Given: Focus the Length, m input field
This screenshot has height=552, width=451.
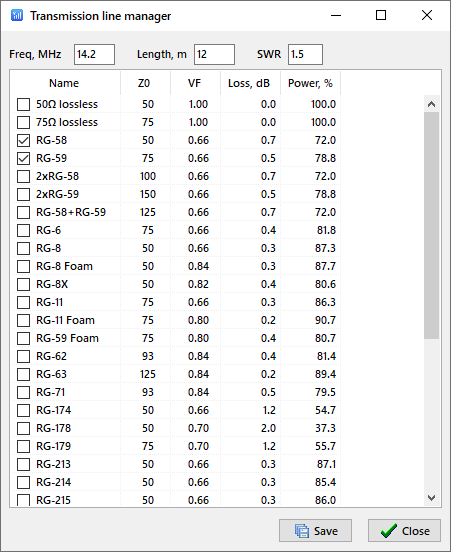Looking at the screenshot, I should pyautogui.click(x=214, y=54).
